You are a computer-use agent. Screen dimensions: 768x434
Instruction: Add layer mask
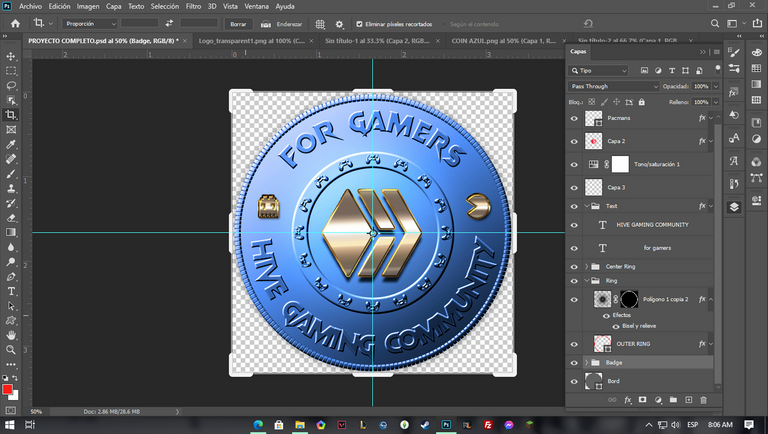coord(643,400)
